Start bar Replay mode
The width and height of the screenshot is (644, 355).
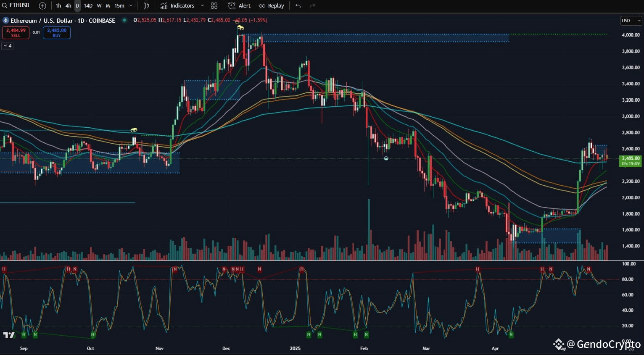click(x=271, y=6)
